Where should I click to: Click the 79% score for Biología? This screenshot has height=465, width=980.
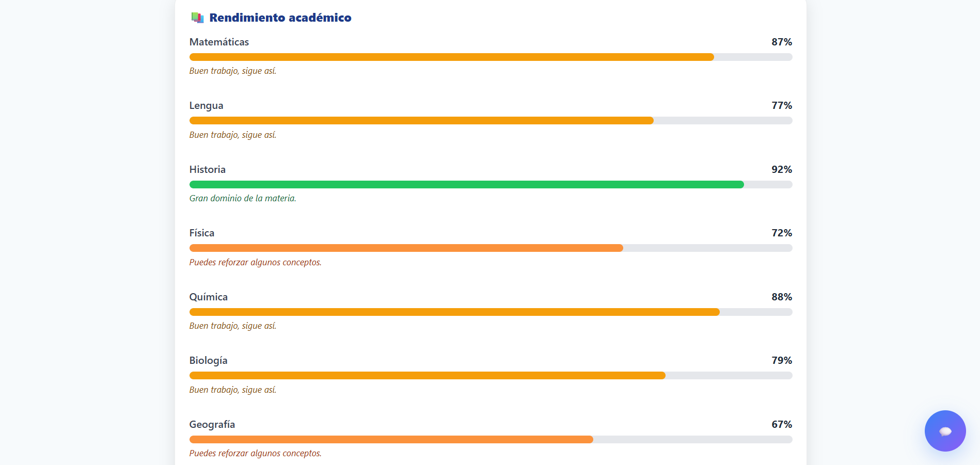781,361
